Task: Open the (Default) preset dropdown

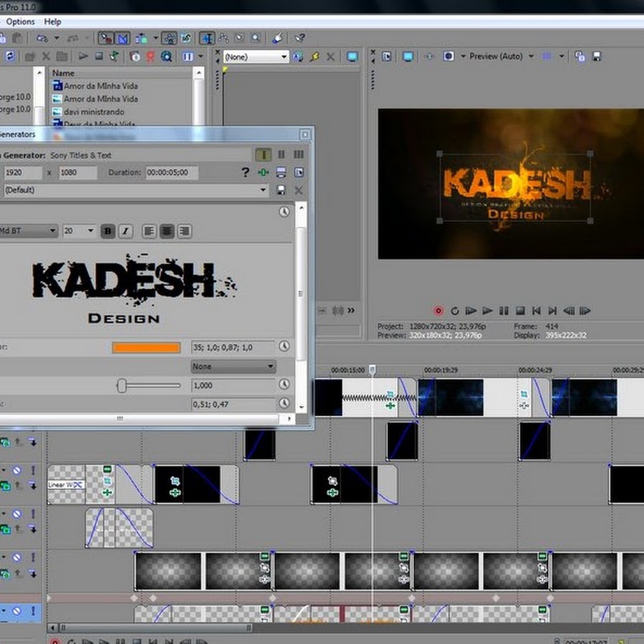Action: (135, 190)
